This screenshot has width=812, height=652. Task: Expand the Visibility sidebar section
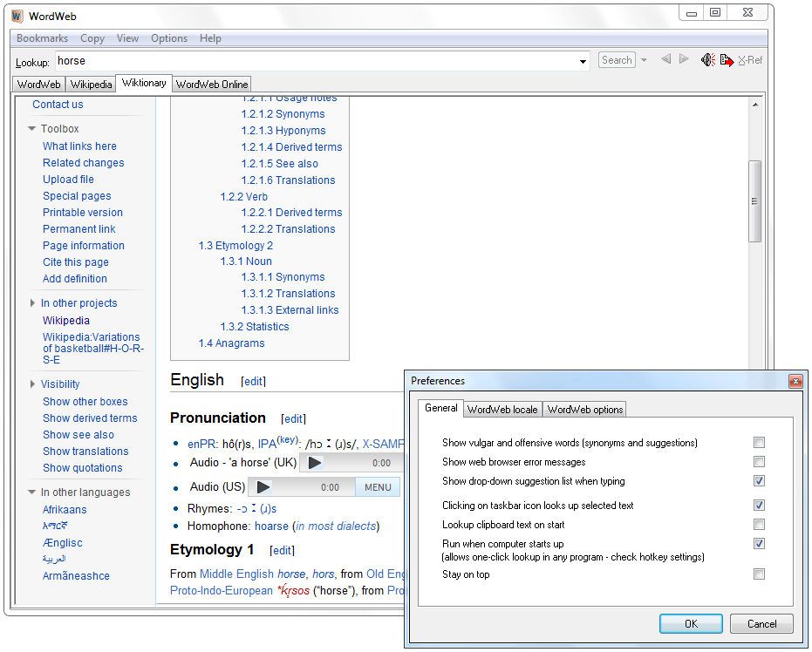click(x=32, y=384)
